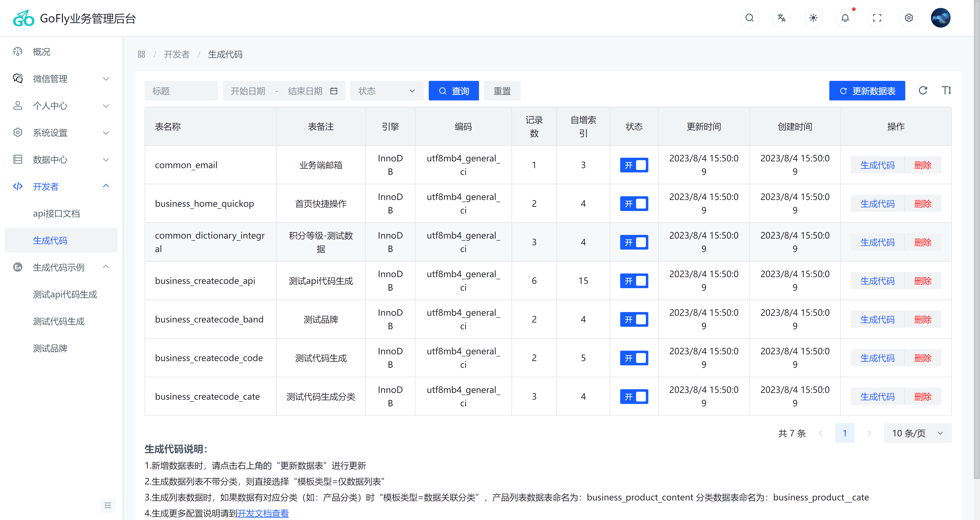The width and height of the screenshot is (980, 520).
Task: Open the 10 条/页 page size dropdown
Action: pos(917,433)
